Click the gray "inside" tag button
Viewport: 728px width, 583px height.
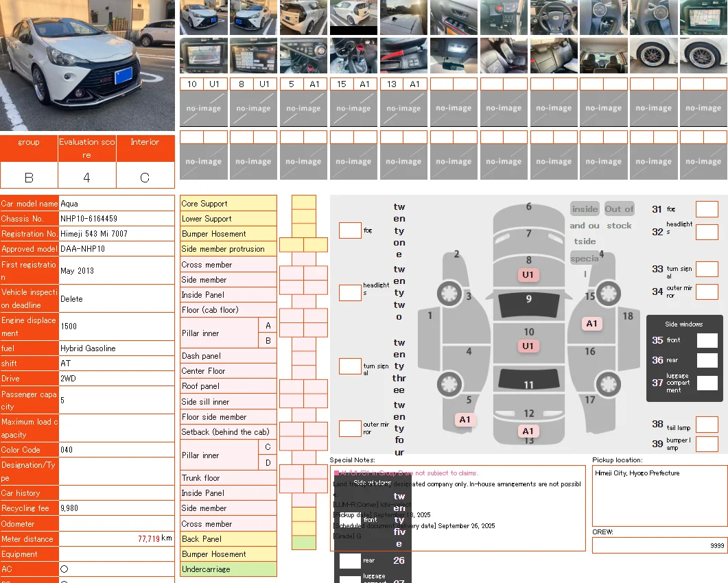click(585, 209)
